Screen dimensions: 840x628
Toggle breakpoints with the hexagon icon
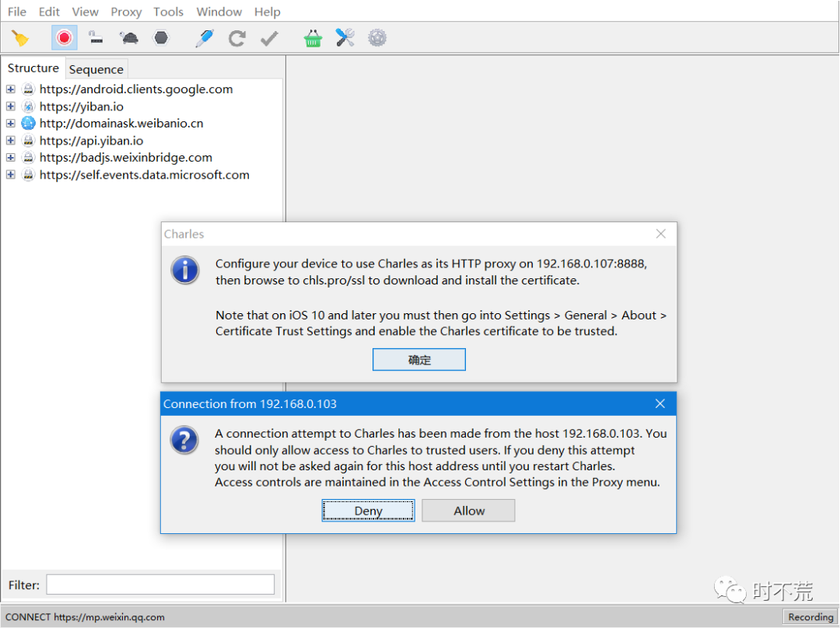(161, 38)
